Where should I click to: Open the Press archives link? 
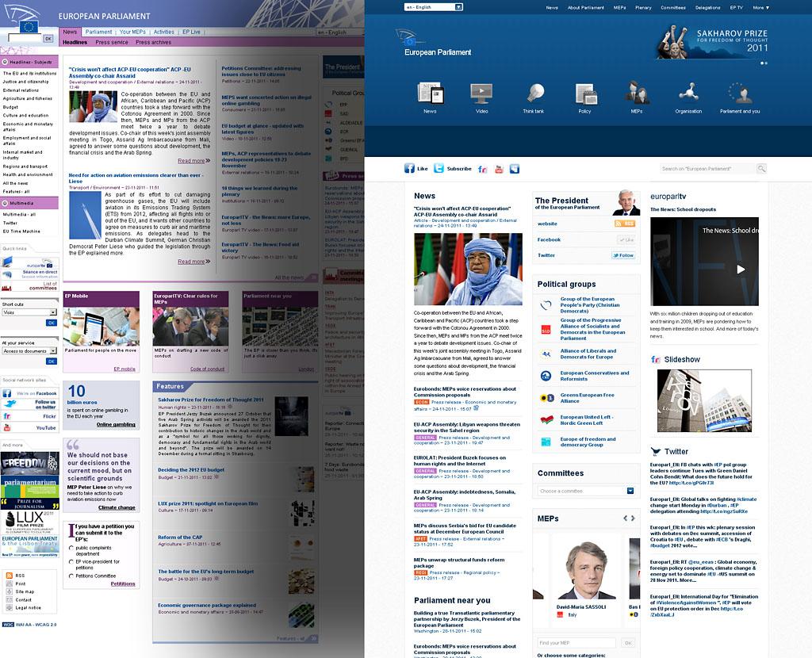tap(155, 42)
